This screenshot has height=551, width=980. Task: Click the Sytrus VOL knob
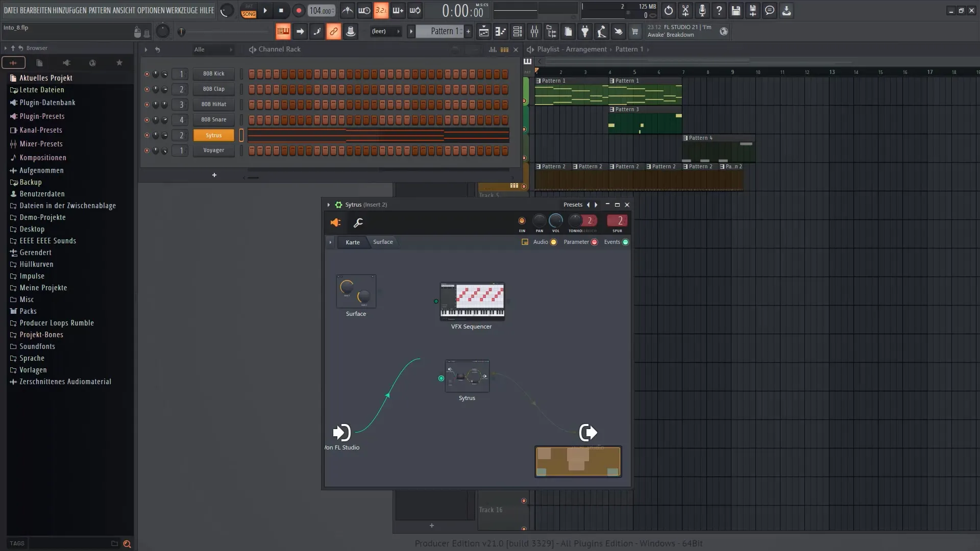pos(555,220)
